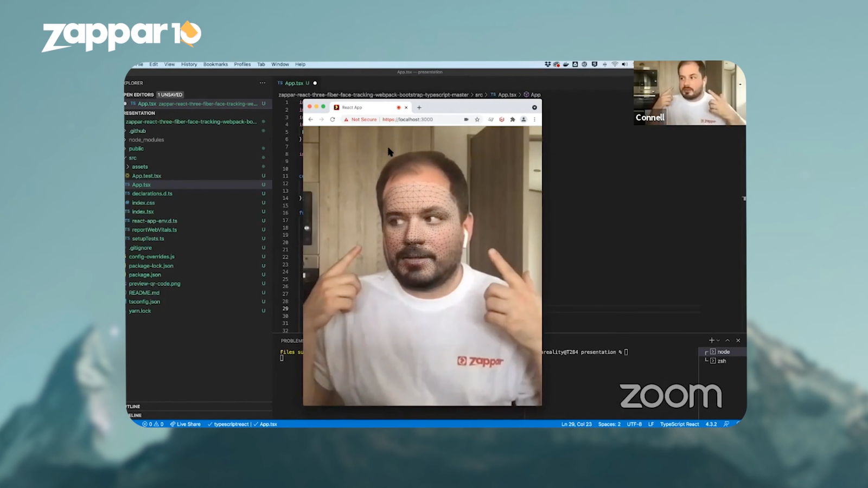Open the Chrome extensions puzzle icon
Viewport: 868px width, 488px height.
point(513,119)
